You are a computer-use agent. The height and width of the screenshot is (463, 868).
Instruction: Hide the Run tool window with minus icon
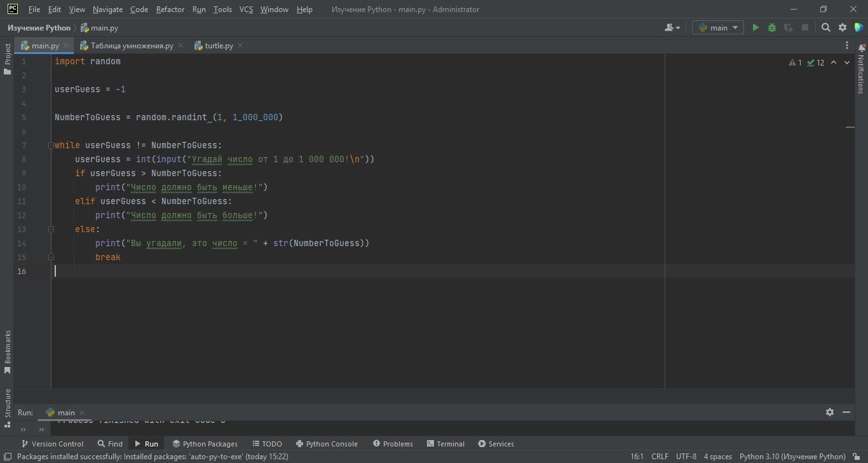(846, 412)
